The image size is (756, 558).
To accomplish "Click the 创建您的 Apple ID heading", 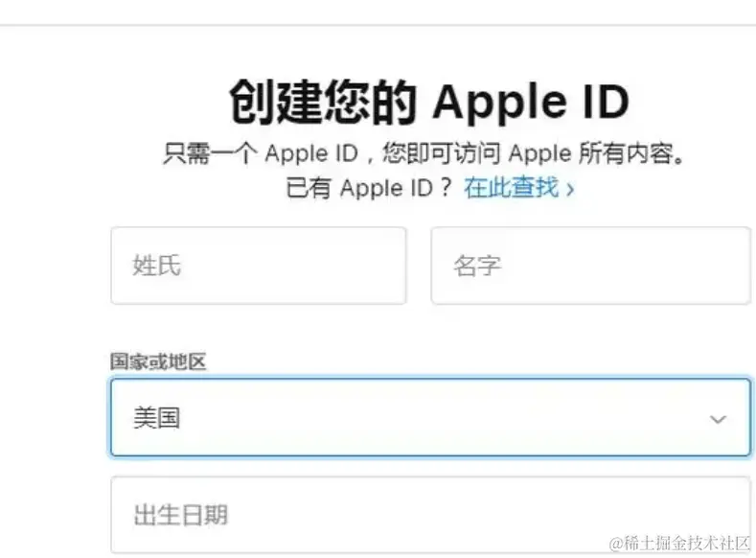I will tap(429, 102).
